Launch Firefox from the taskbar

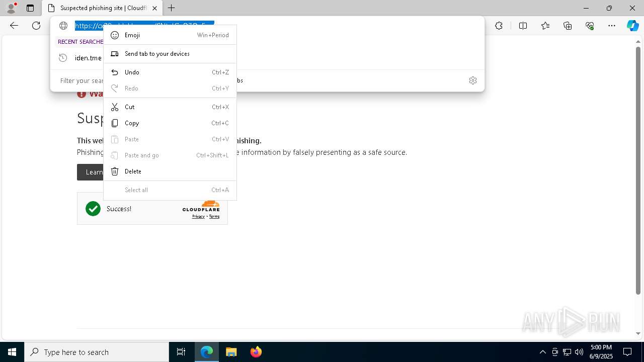(256, 352)
